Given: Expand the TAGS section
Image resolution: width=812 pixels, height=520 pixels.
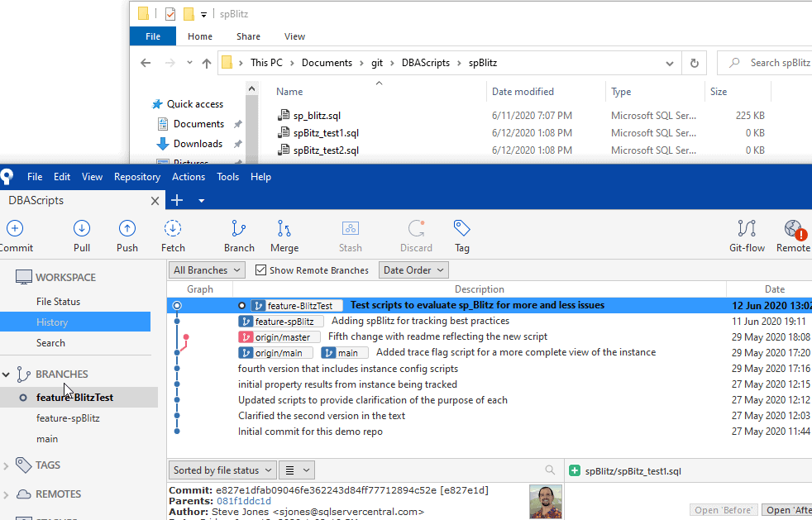Looking at the screenshot, I should (x=6, y=465).
